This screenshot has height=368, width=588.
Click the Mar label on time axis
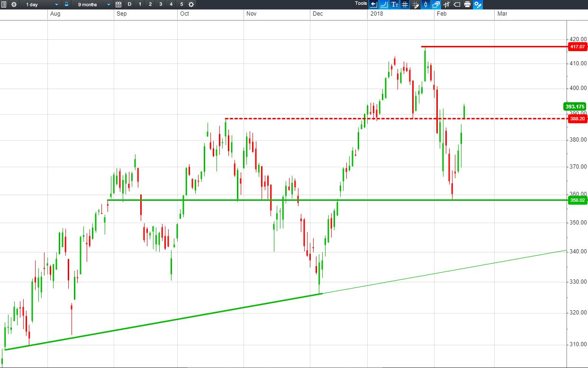[x=502, y=14]
